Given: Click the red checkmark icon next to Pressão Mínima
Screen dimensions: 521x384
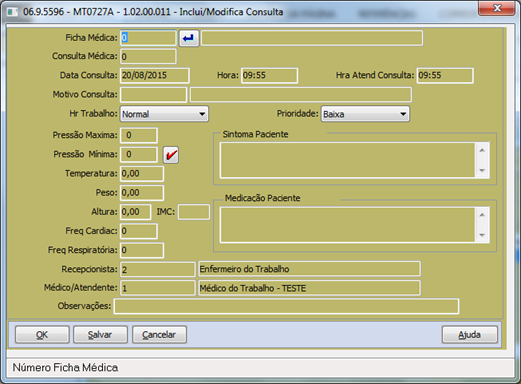Looking at the screenshot, I should (x=171, y=155).
